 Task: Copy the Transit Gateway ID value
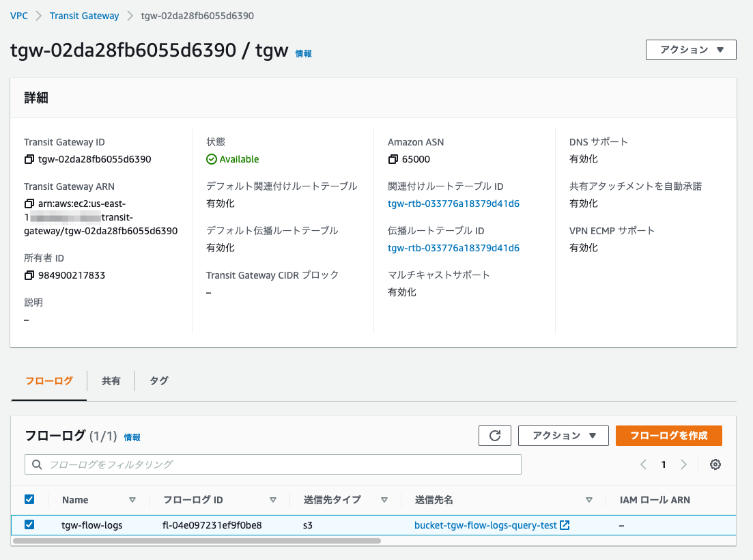click(29, 159)
